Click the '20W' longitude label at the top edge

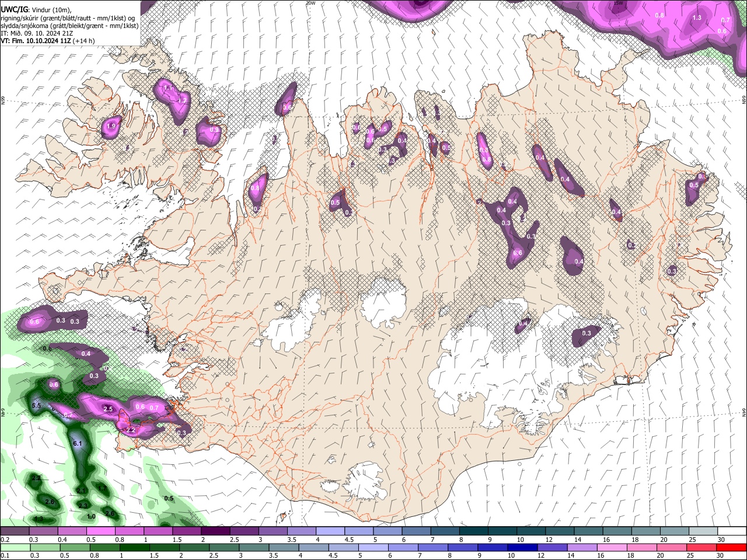point(310,3)
